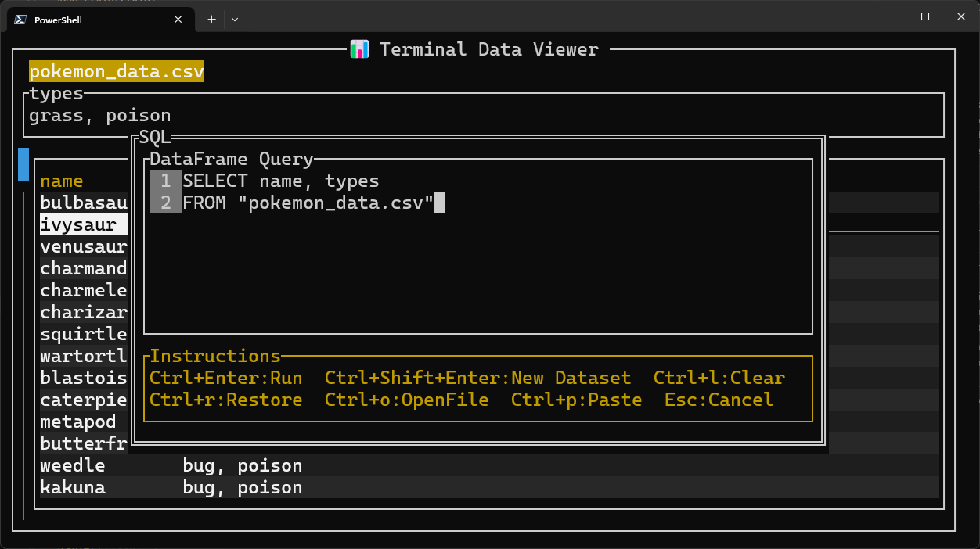Select the PowerShell tab
Screen dimensions: 980x549
click(100, 20)
